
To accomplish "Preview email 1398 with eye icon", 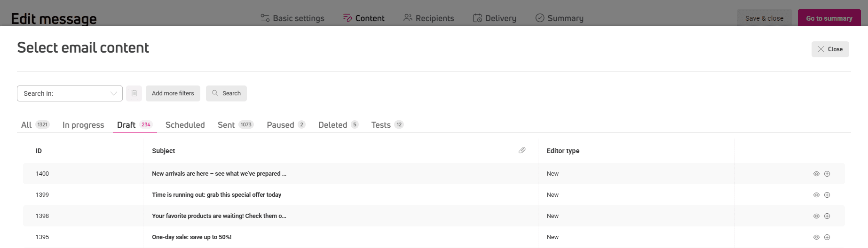I will (x=816, y=216).
